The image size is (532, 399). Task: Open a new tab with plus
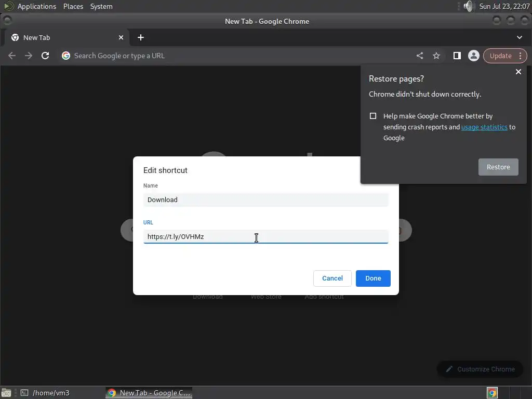[141, 37]
